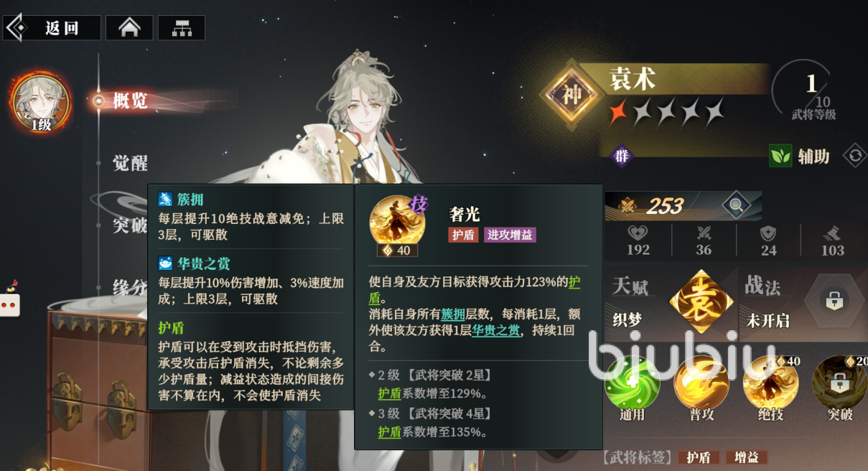The width and height of the screenshot is (868, 471).
Task: Switch to the 觉醒 tab
Action: [130, 163]
